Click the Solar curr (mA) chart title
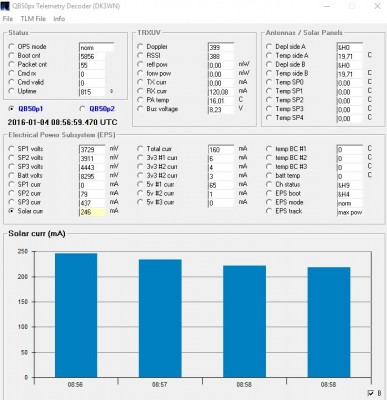387x400 pixels. click(37, 234)
